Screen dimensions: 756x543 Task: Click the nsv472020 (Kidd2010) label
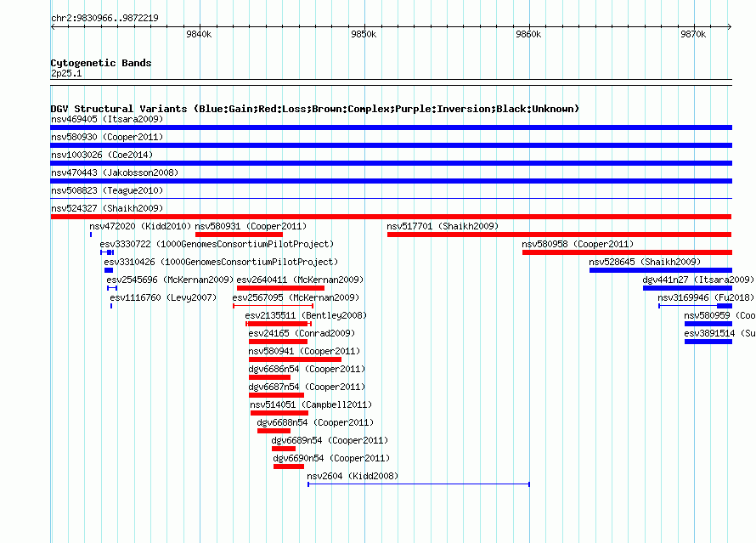pyautogui.click(x=140, y=226)
